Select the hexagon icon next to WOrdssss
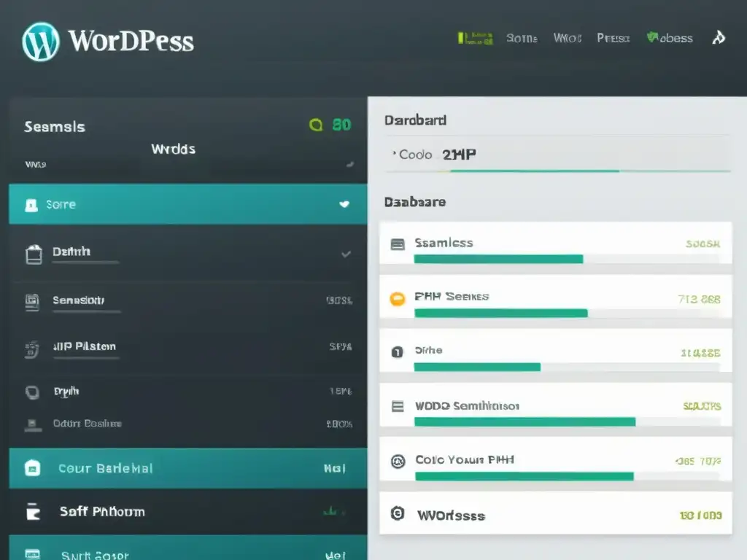The width and height of the screenshot is (747, 560). (x=398, y=513)
